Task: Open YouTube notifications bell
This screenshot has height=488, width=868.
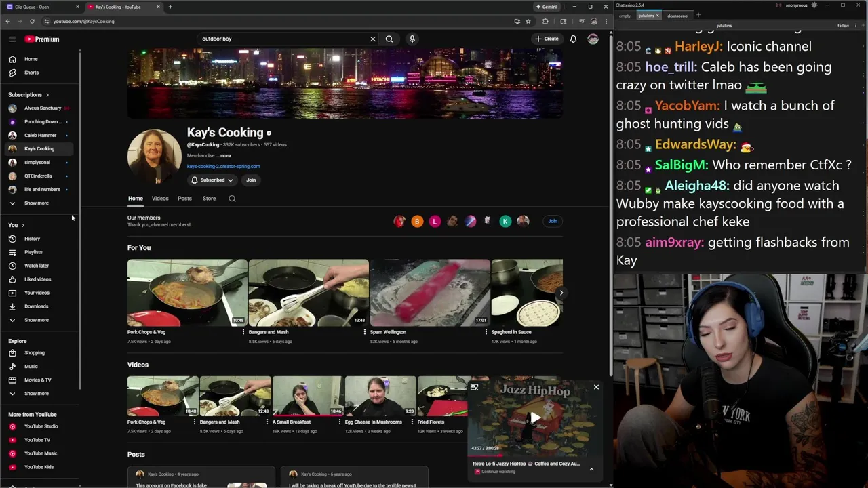Action: coord(573,39)
